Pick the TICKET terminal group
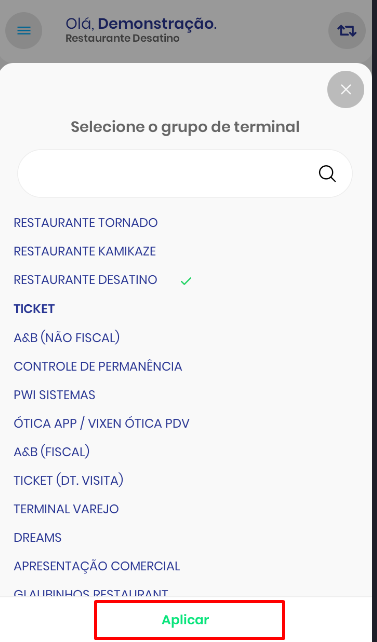This screenshot has width=377, height=642. (34, 309)
